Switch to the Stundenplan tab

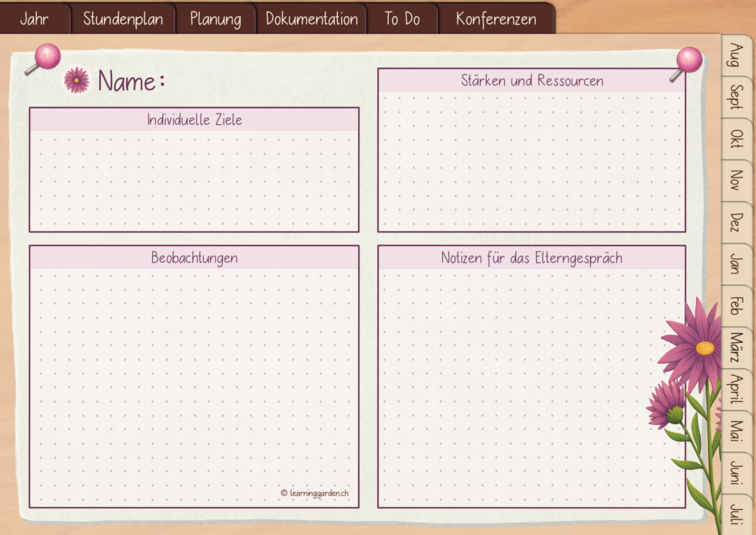pos(123,18)
